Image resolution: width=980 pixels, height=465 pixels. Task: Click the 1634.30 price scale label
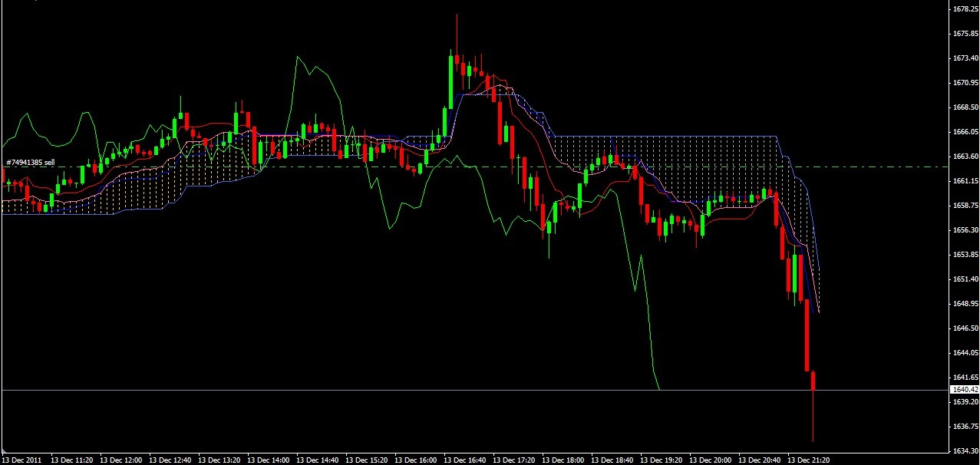click(x=965, y=451)
